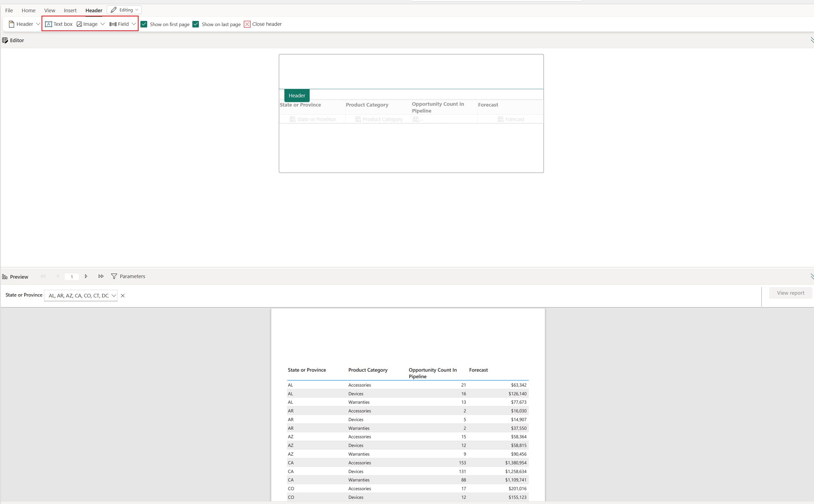Click the Editor panel icon
The height and width of the screenshot is (504, 814).
coord(5,40)
